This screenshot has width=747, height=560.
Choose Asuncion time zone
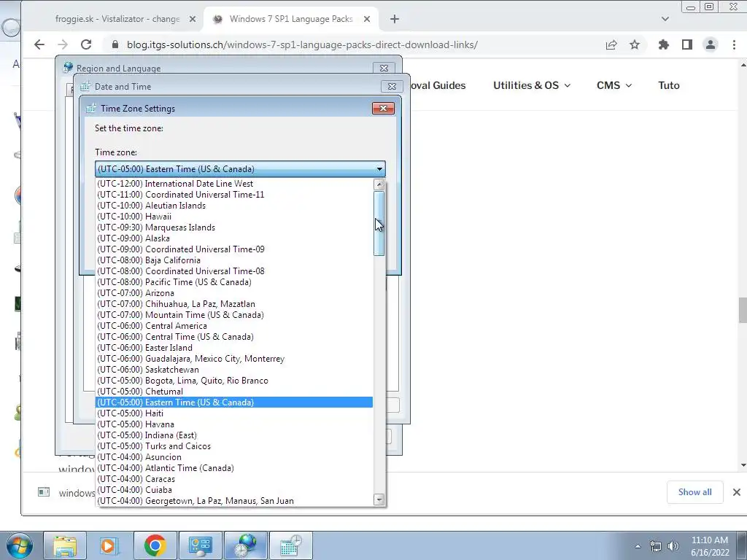tap(234, 458)
